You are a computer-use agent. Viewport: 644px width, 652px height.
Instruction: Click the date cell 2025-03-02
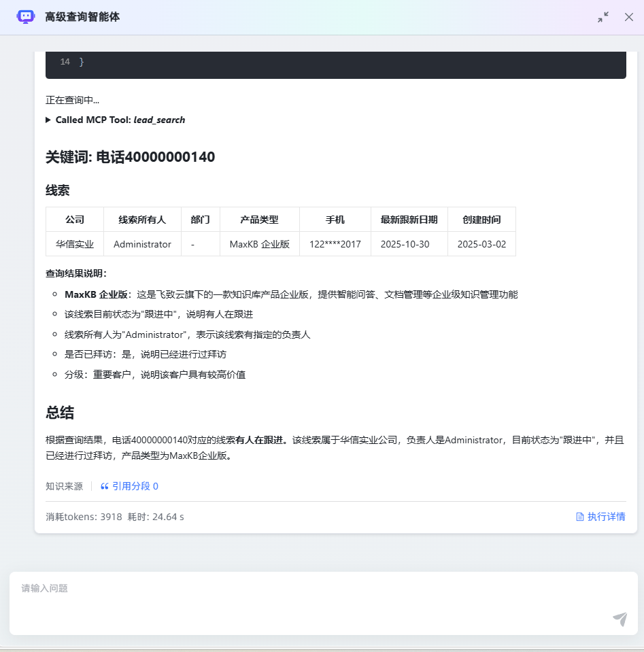[481, 244]
